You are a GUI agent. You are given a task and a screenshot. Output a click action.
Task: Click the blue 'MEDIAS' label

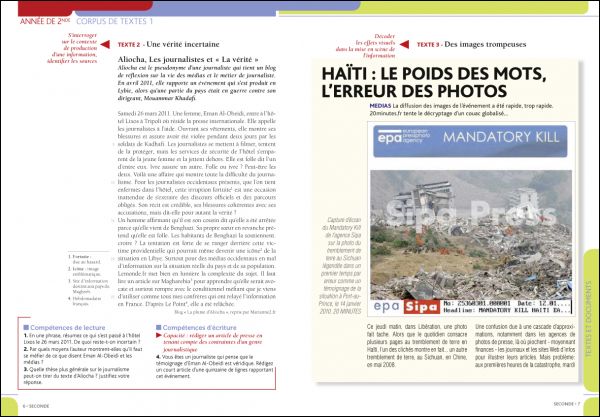pos(380,106)
